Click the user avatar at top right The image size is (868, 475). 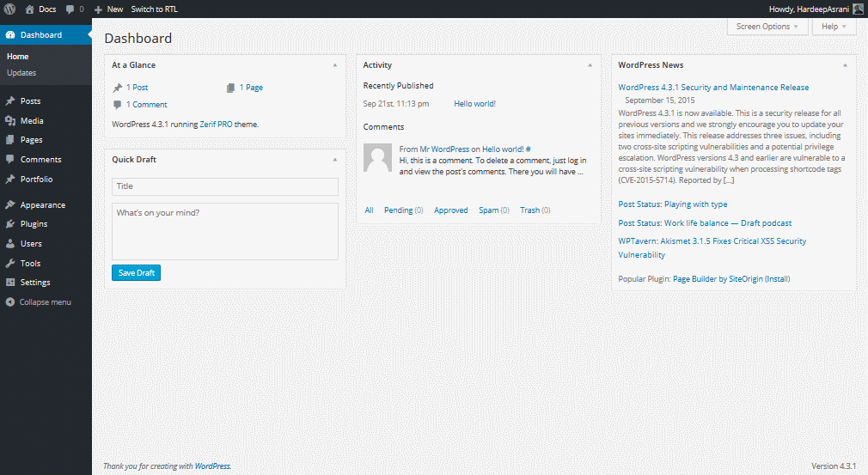pos(858,9)
